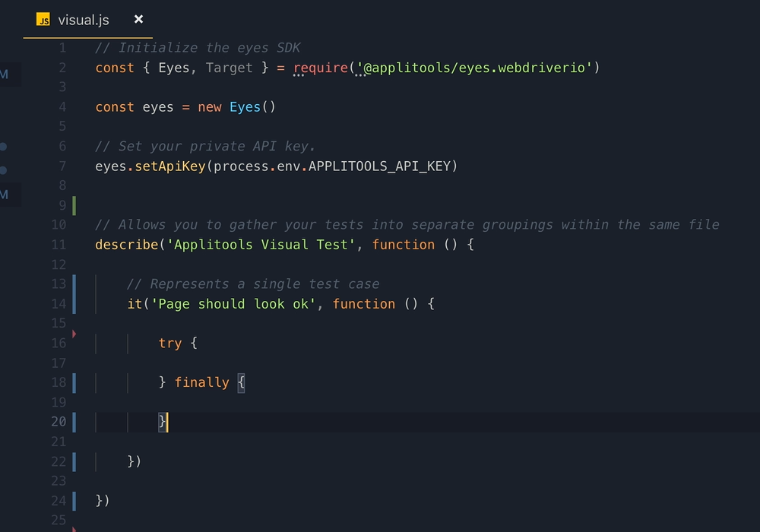This screenshot has height=532, width=760.
Task: Click the setApiKey method on line 7
Action: (170, 166)
